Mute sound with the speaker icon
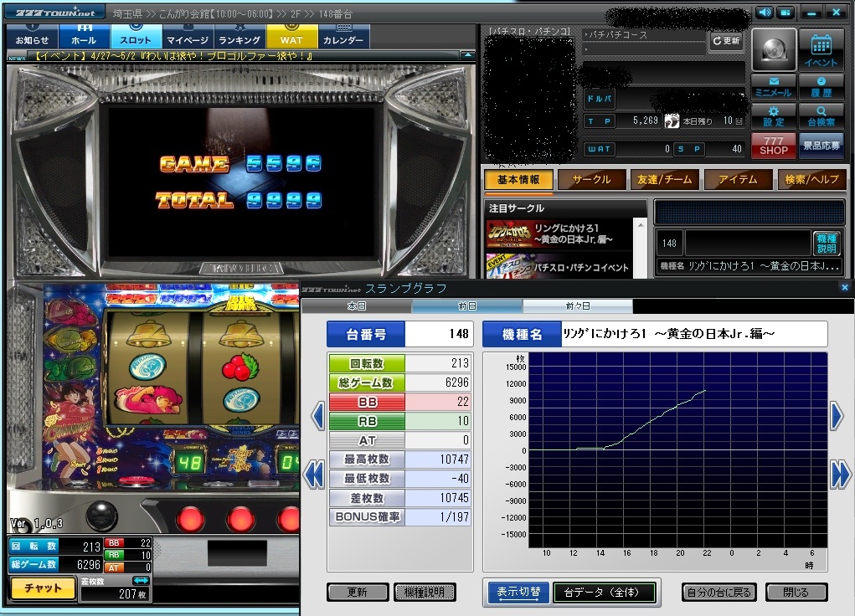The height and width of the screenshot is (616, 855). point(765,12)
